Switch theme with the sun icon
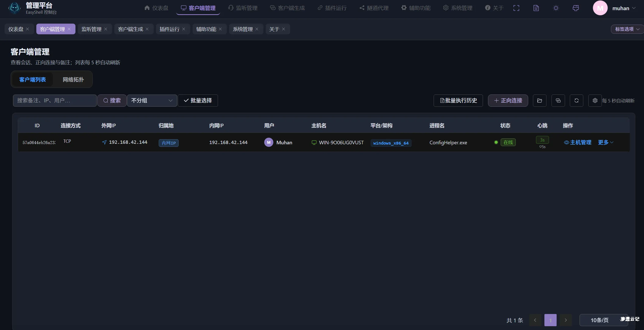The image size is (644, 330). point(556,8)
